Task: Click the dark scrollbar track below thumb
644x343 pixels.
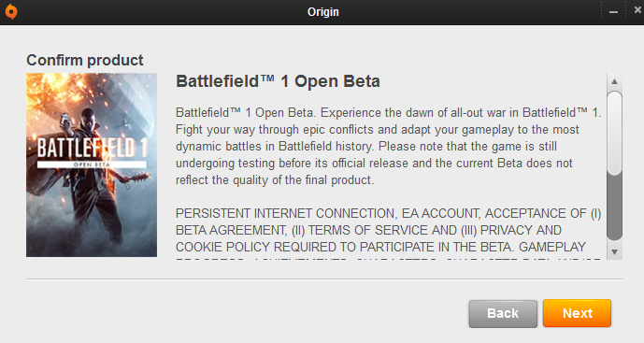Action: point(614,208)
